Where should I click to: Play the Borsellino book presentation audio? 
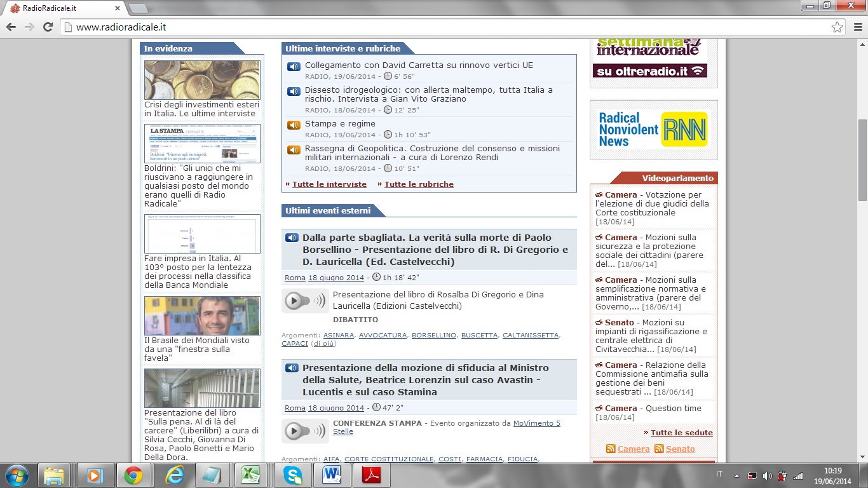[x=305, y=301]
